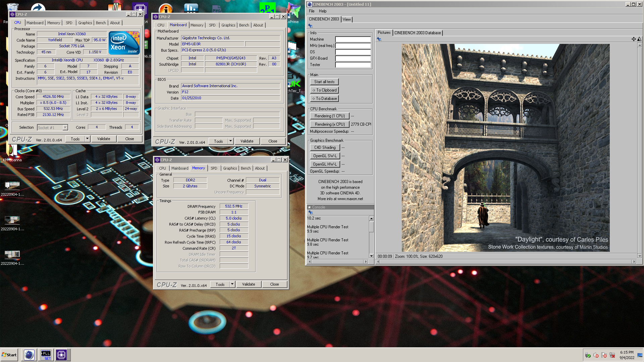
Task: Open the Help menu in CINEBENCH
Action: tap(323, 11)
